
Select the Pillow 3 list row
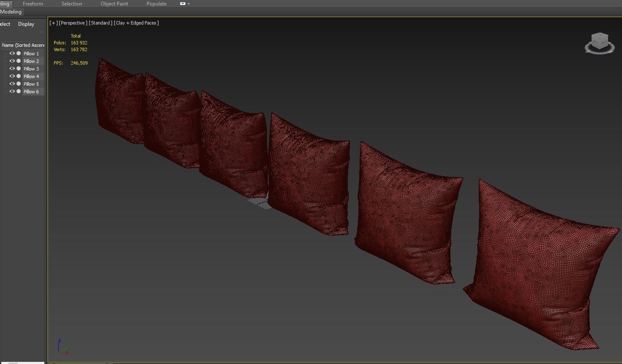click(x=31, y=69)
